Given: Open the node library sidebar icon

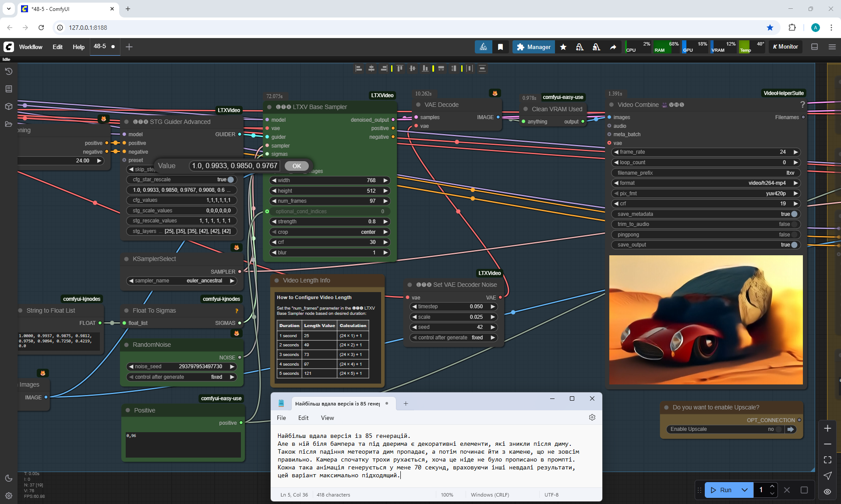Looking at the screenshot, I should coord(9,89).
